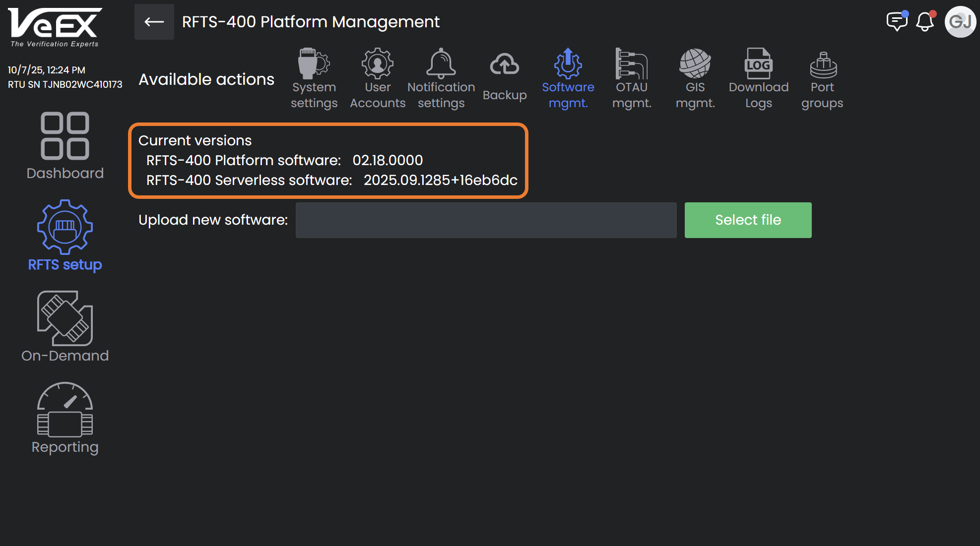The width and height of the screenshot is (980, 546).
Task: Open RFTS setup in sidebar
Action: [65, 236]
